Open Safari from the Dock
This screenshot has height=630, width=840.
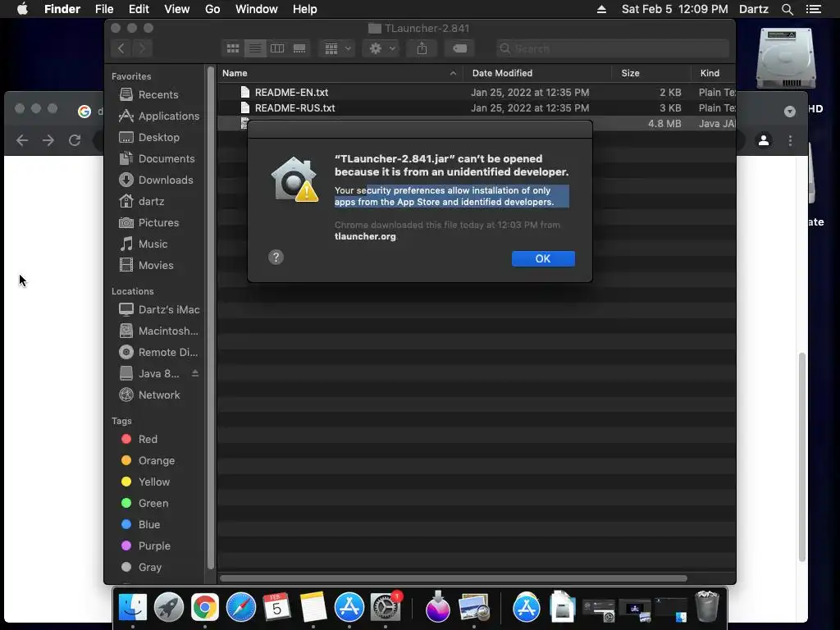click(x=241, y=608)
